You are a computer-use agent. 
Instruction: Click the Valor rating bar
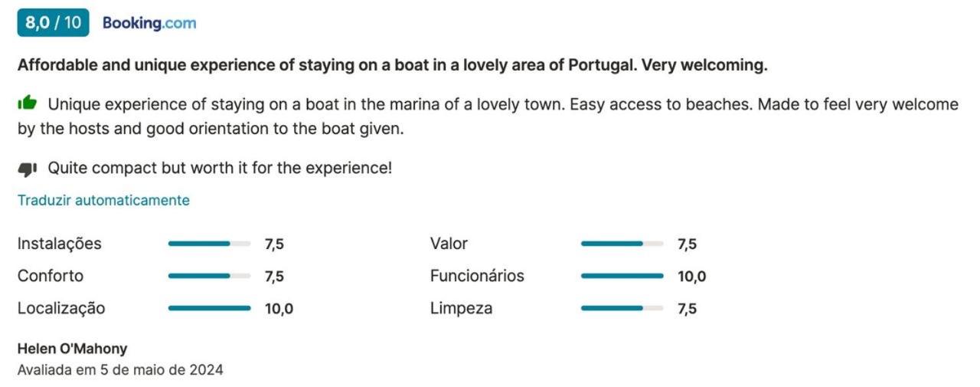622,244
